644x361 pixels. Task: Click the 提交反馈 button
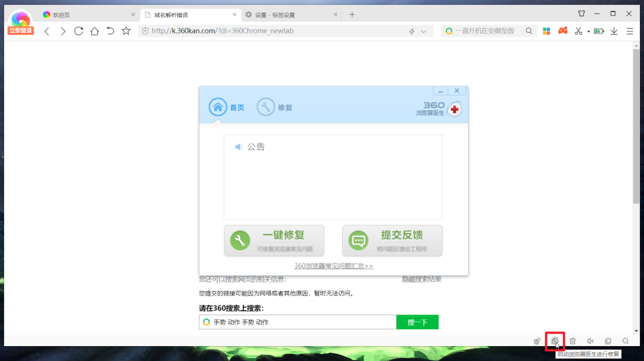tap(392, 240)
